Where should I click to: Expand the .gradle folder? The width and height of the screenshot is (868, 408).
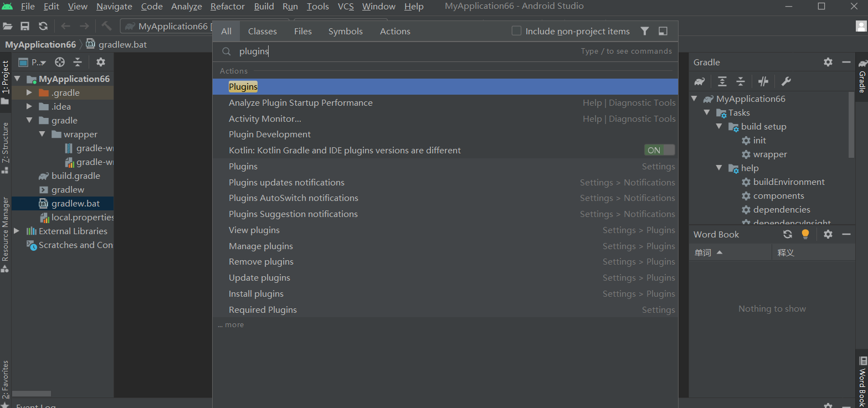coord(29,93)
